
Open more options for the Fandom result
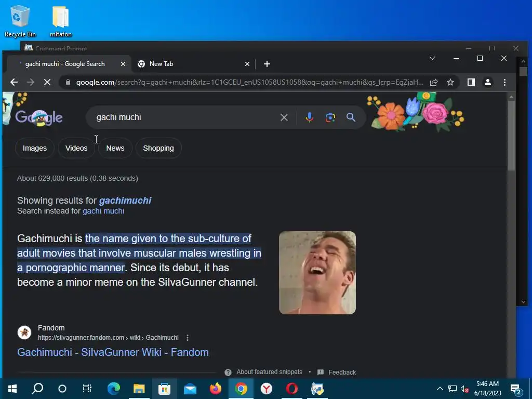tap(188, 338)
